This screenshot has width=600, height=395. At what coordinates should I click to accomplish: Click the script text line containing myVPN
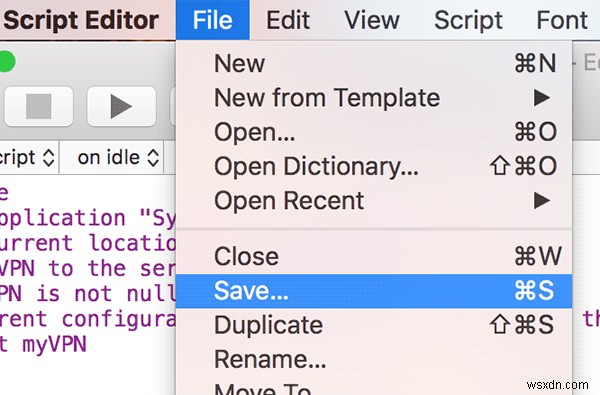pyautogui.click(x=43, y=344)
